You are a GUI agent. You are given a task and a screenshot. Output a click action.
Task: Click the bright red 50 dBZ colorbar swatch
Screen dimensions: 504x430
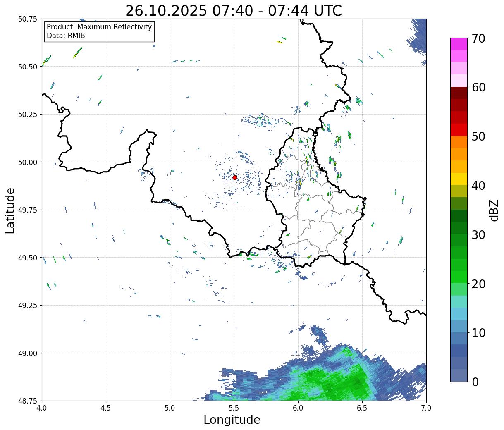pyautogui.click(x=459, y=130)
